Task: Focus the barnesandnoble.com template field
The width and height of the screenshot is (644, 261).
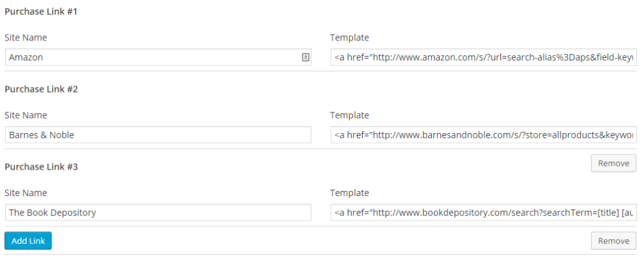Action: (x=484, y=135)
